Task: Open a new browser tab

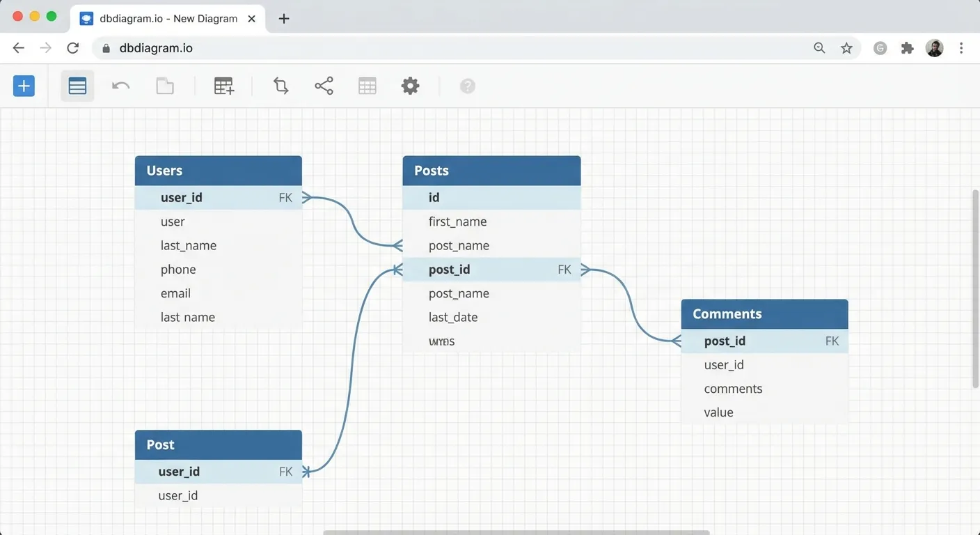Action: 284,19
